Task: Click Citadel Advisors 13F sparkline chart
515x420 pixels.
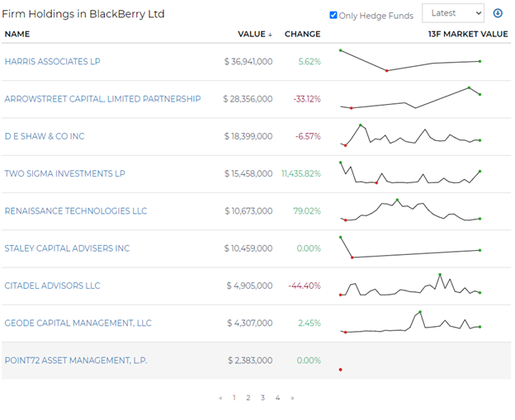Action: [x=410, y=285]
